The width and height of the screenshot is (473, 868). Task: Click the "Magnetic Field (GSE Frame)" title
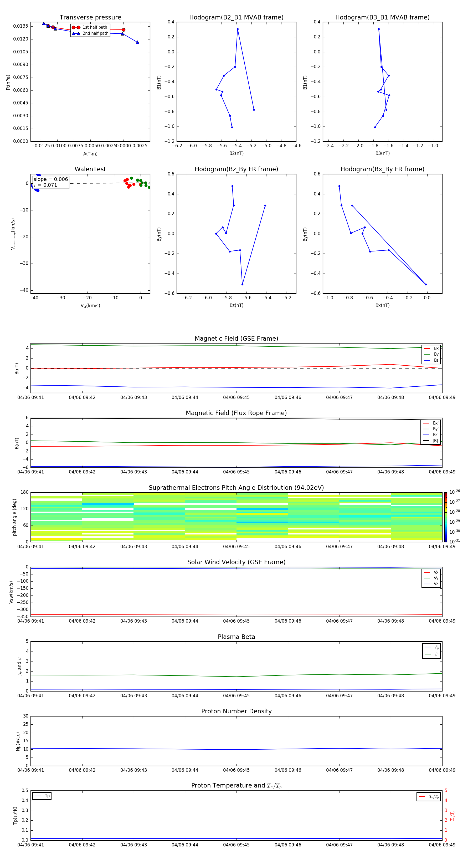236,339
